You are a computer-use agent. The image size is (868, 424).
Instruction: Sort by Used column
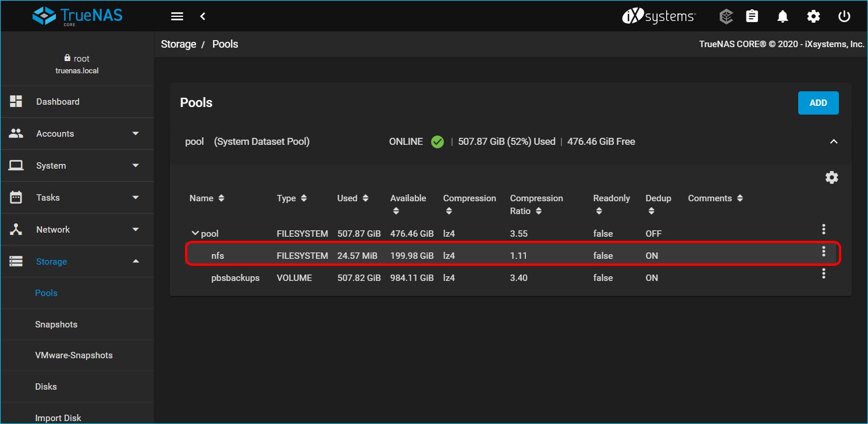(353, 198)
